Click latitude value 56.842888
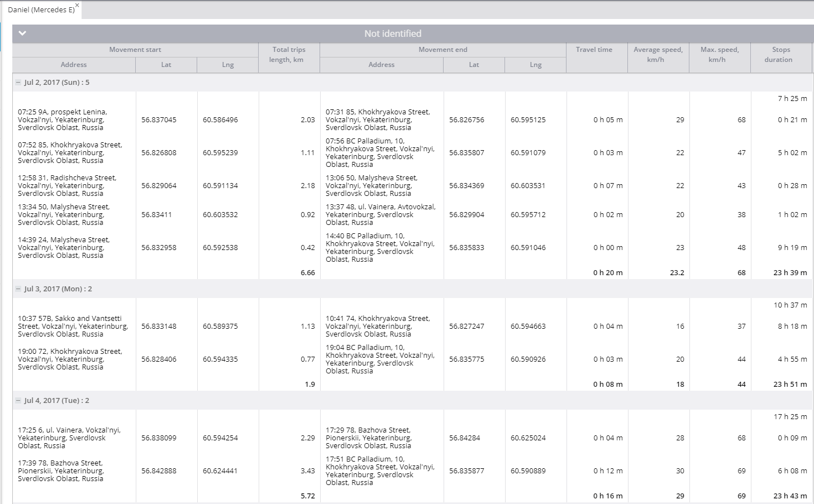 pyautogui.click(x=159, y=471)
